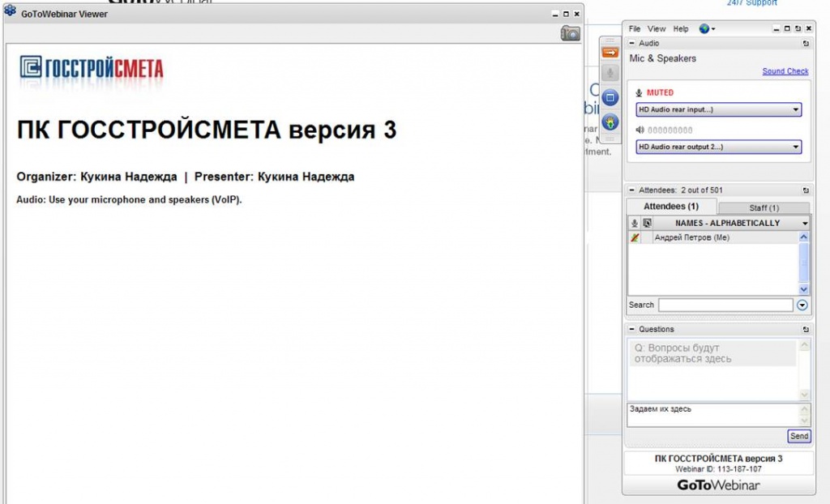Open the View menu

657,29
